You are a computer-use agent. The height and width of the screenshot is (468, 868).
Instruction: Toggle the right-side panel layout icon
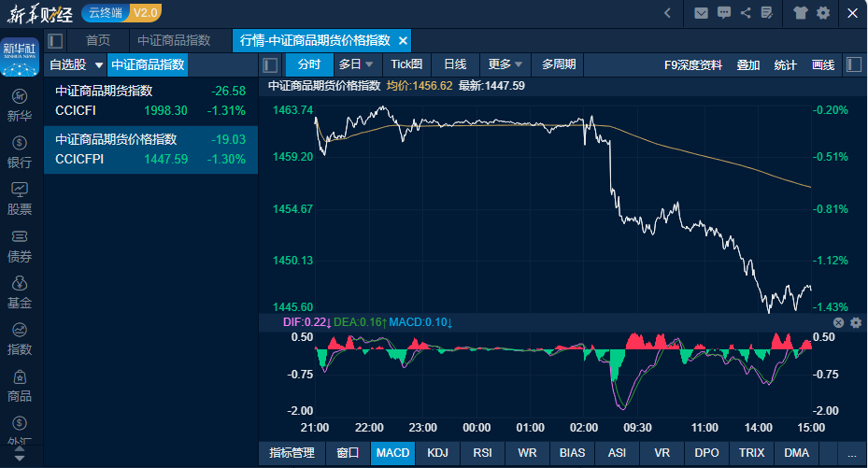[x=854, y=64]
